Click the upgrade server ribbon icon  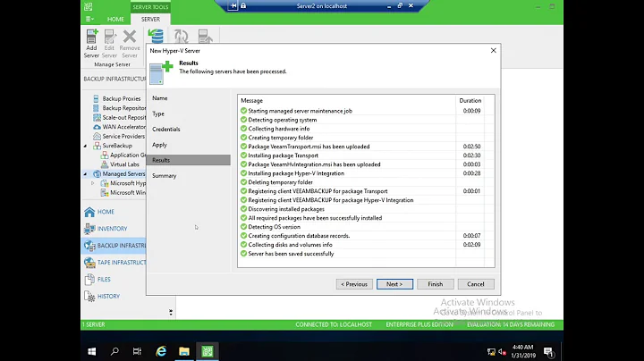205,36
